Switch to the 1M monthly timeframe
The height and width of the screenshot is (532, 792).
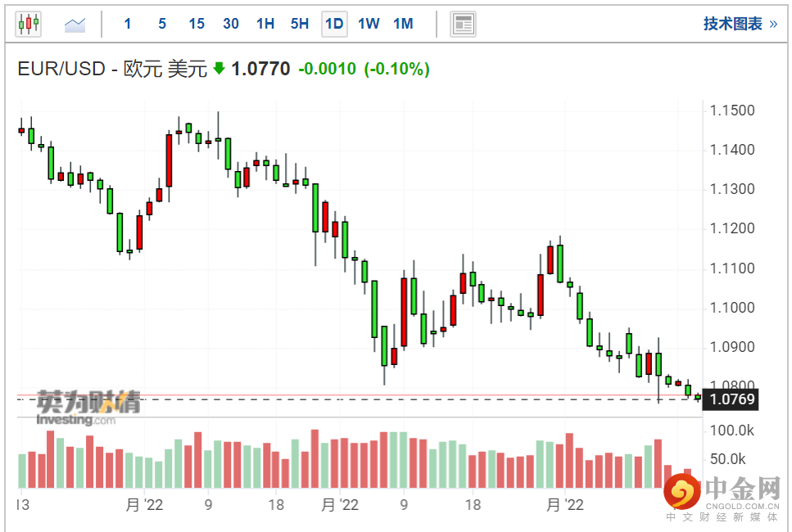(403, 24)
